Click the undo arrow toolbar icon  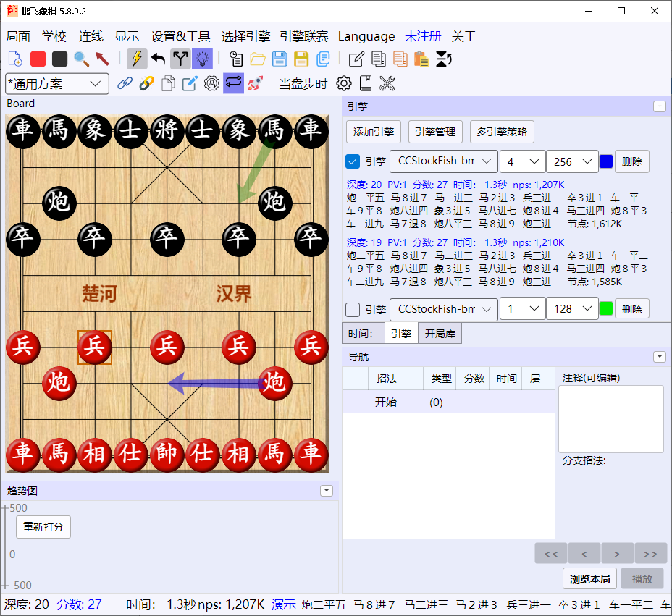pos(159,59)
